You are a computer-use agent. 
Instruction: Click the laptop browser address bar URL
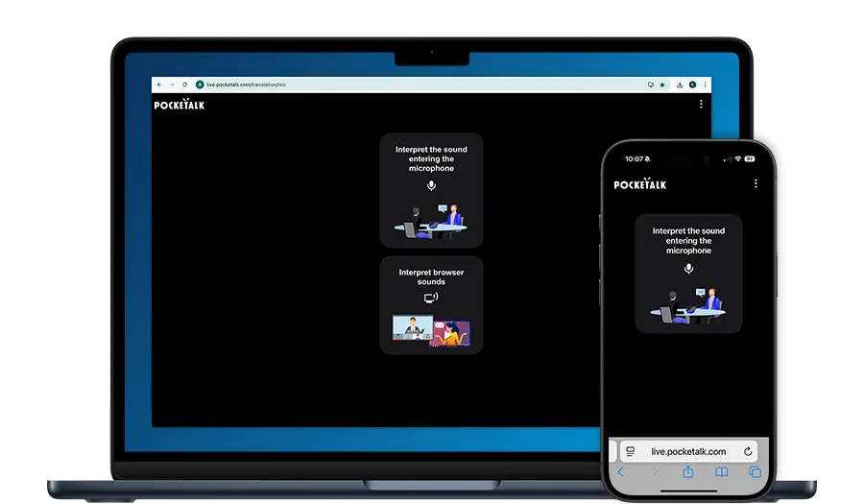[x=247, y=84]
